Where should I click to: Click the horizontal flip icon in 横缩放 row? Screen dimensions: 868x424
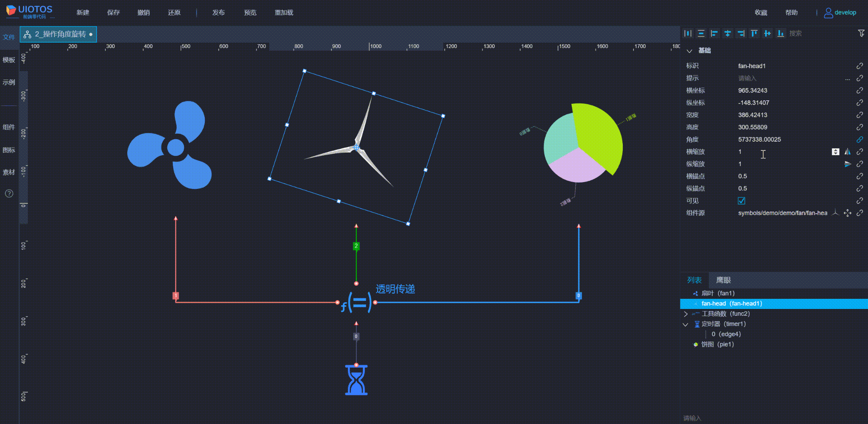(847, 152)
